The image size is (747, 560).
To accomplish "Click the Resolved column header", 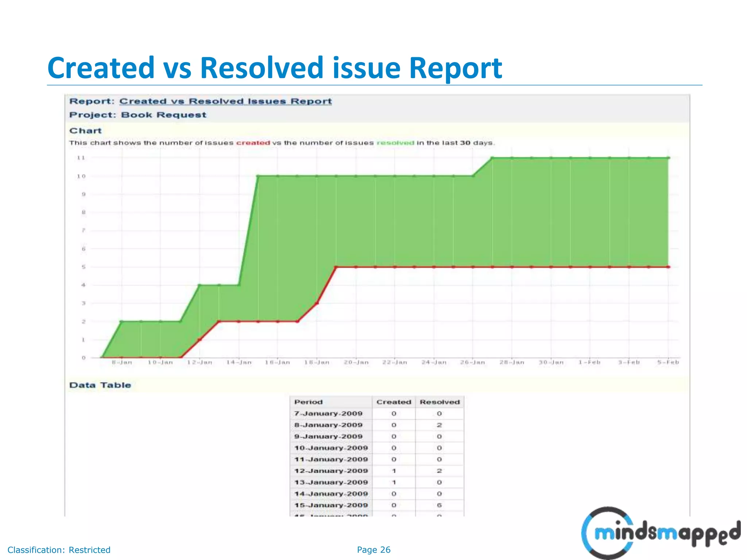I will click(440, 402).
